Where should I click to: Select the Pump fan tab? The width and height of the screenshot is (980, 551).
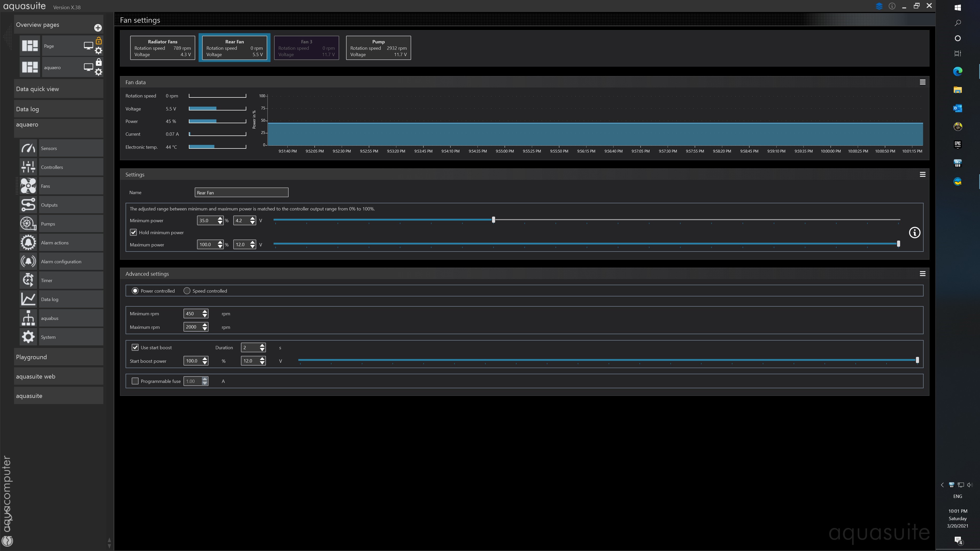(x=378, y=48)
